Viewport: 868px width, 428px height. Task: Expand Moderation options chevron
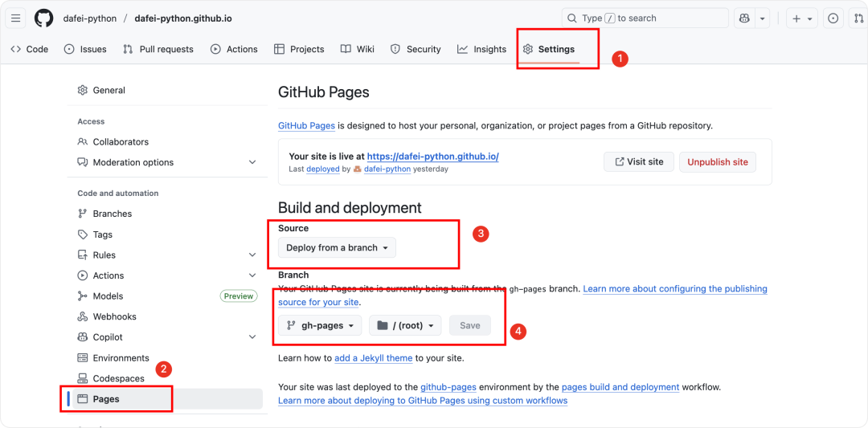coord(252,162)
